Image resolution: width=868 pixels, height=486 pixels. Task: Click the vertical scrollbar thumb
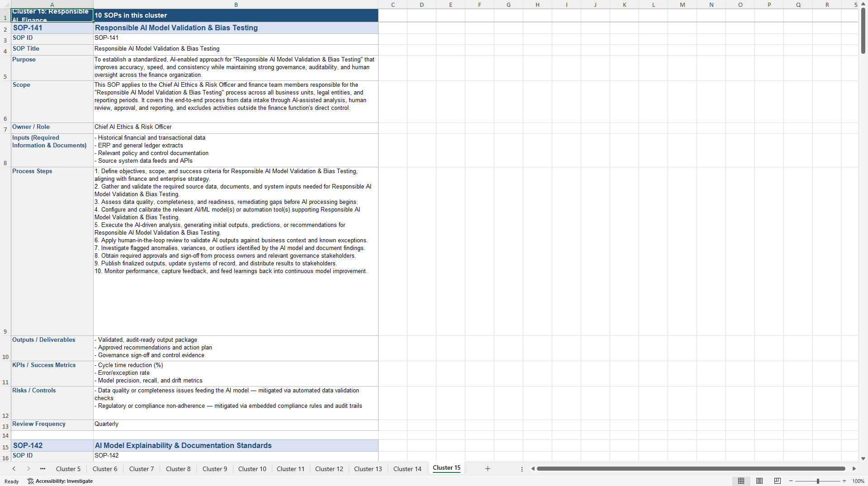(x=863, y=31)
